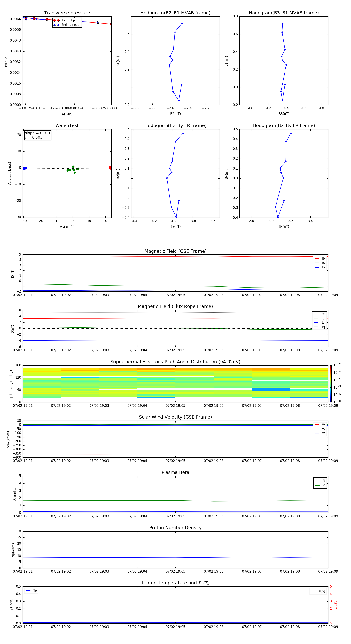Click the pitch angle color scale bar
Viewport: 351px width, 644px height.
(x=331, y=383)
